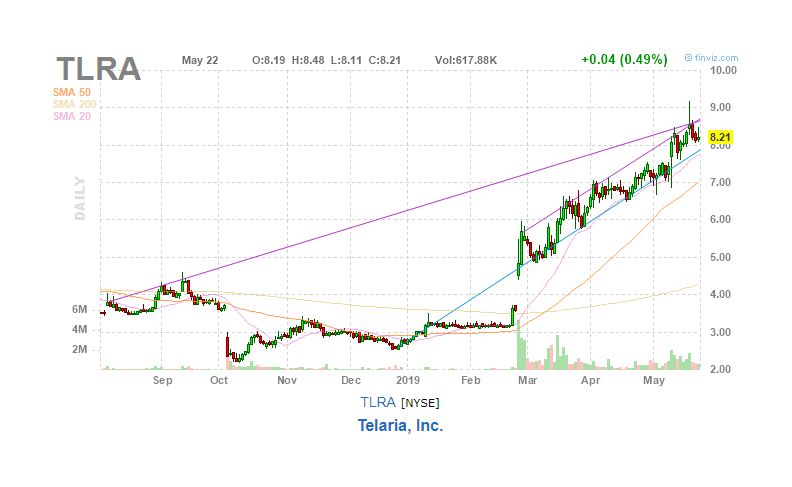Click the +0.04 (0.49%) change value
The height and width of the screenshot is (487, 792).
624,60
